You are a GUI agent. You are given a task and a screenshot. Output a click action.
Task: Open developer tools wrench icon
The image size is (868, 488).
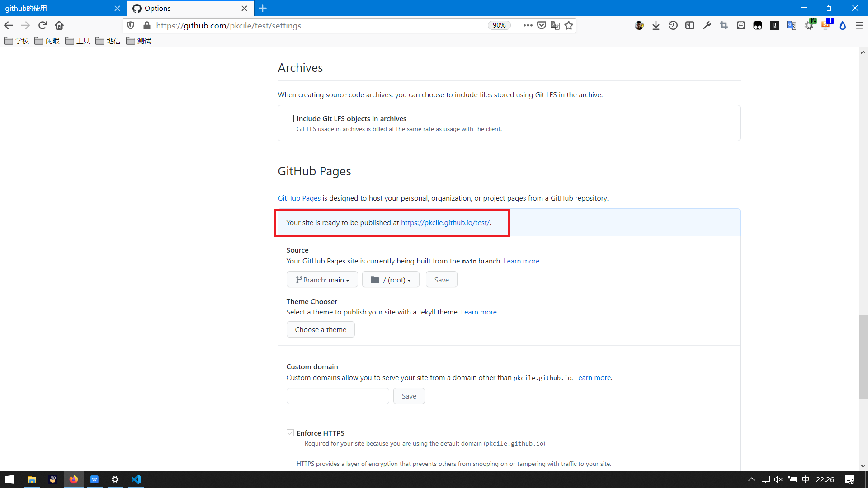[x=707, y=26]
